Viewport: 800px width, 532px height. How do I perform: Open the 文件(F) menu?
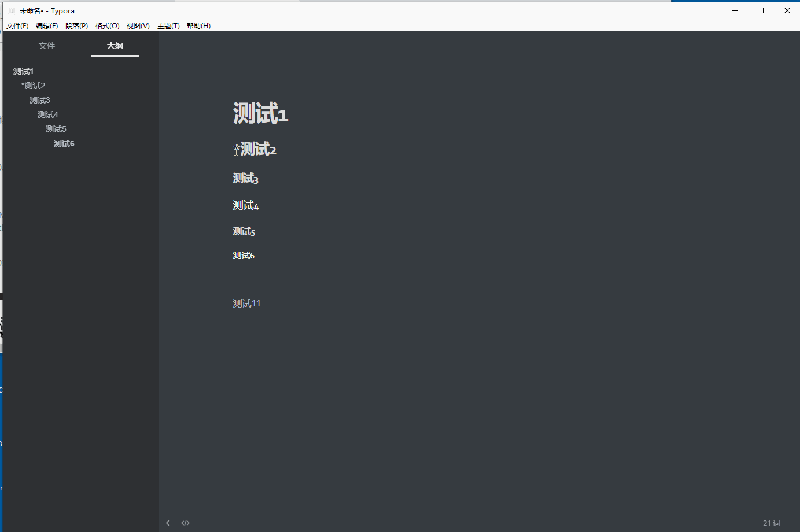point(17,26)
